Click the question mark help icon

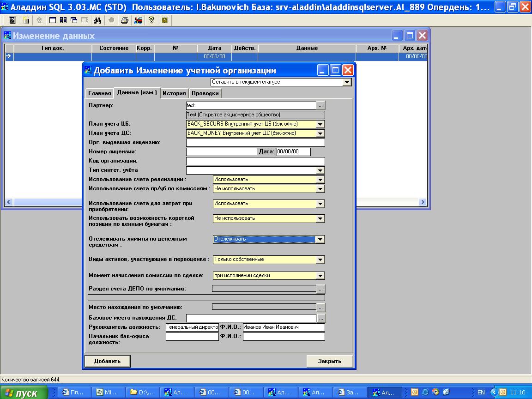(x=151, y=20)
